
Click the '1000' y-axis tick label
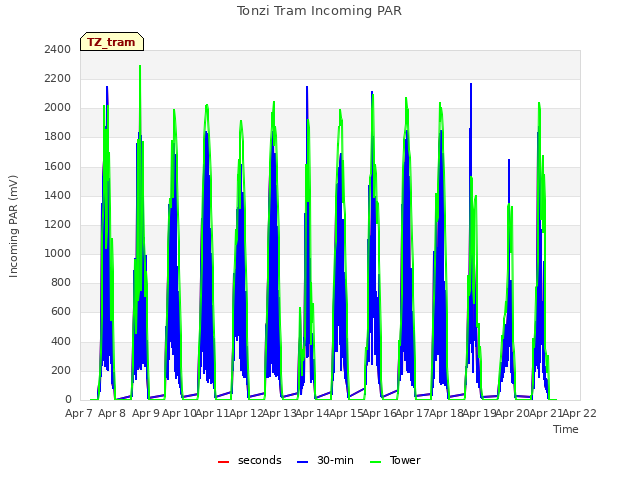point(58,254)
